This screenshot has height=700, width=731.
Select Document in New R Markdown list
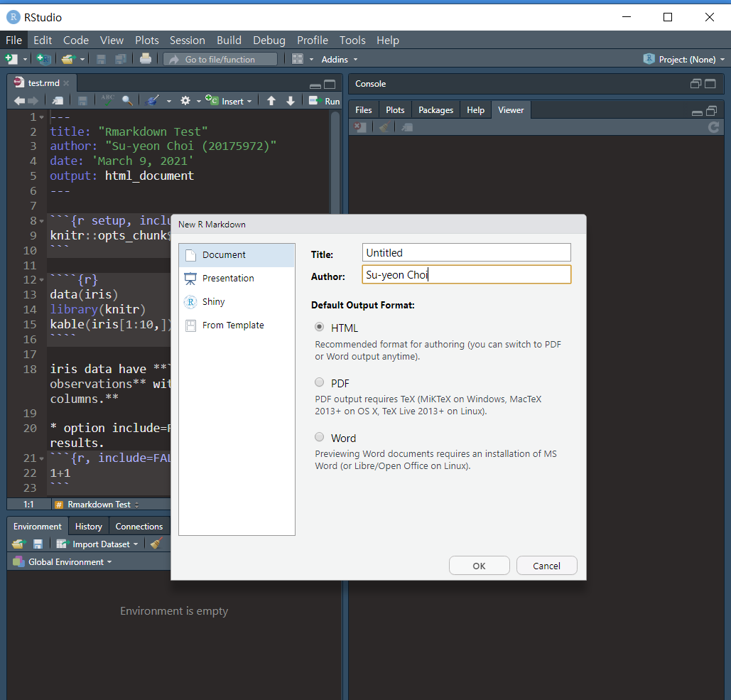point(237,255)
